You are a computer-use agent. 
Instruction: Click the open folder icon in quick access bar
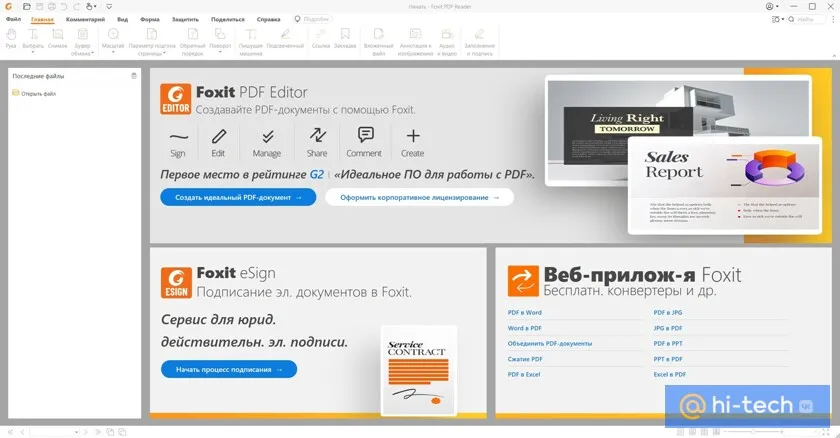tap(25, 6)
